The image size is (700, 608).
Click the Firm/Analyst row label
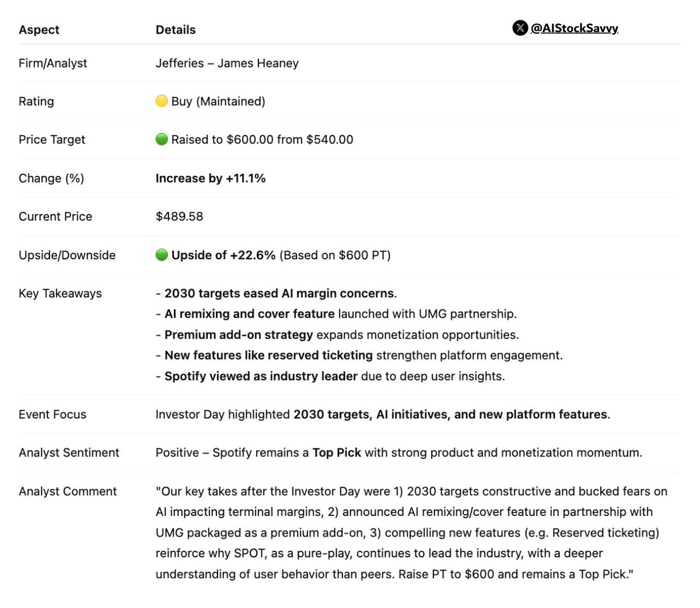coord(52,63)
